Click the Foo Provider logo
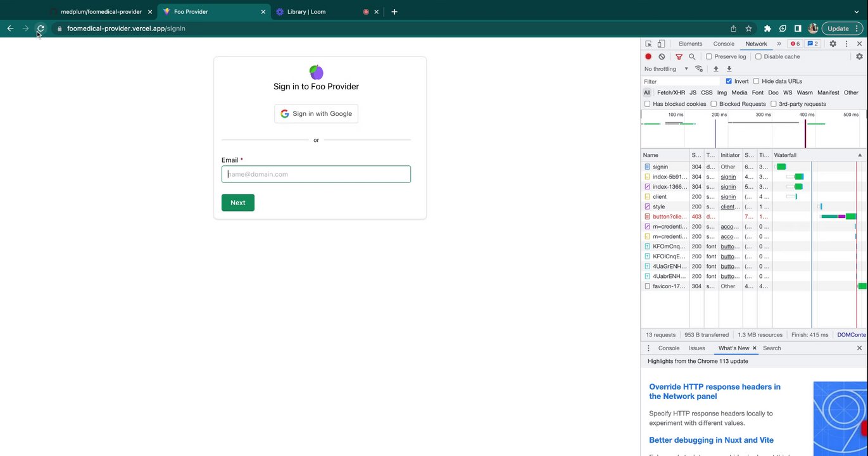 pyautogui.click(x=317, y=72)
